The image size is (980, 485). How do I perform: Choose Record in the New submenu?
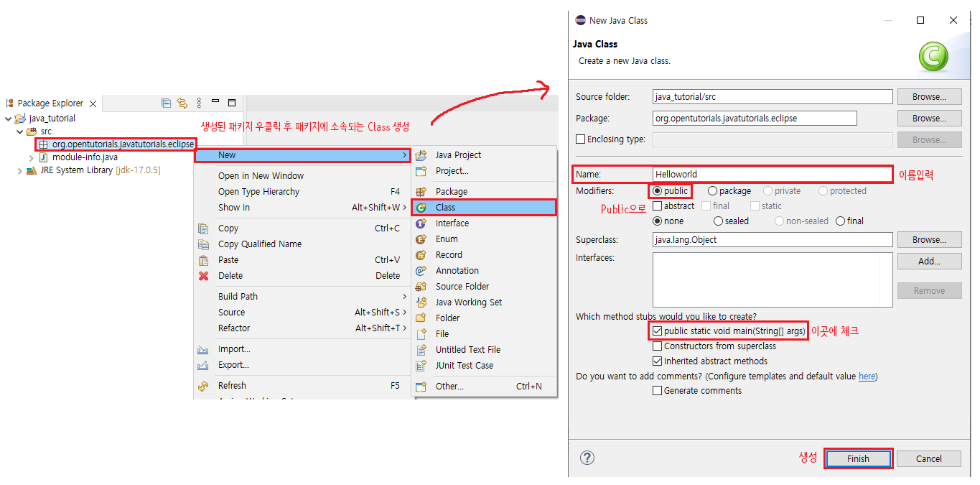[x=484, y=255]
